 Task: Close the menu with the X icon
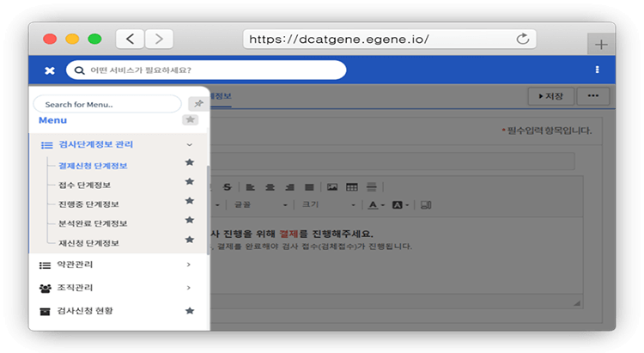[x=50, y=70]
